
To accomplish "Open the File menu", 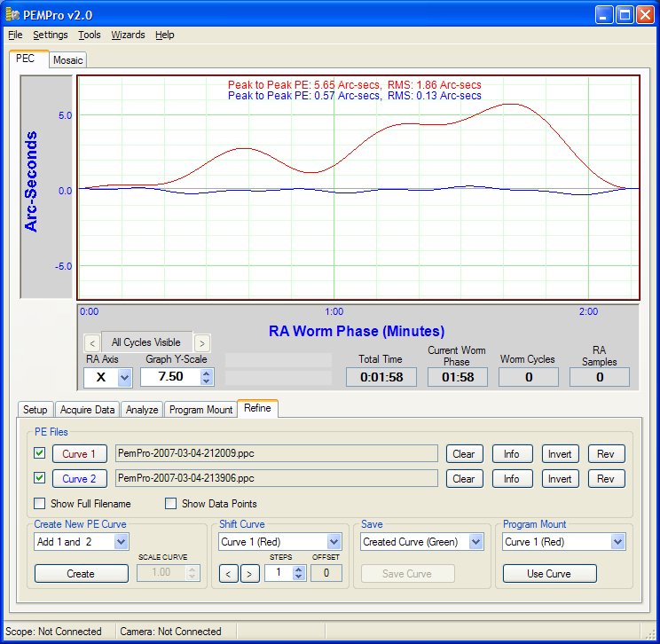I will coord(15,35).
